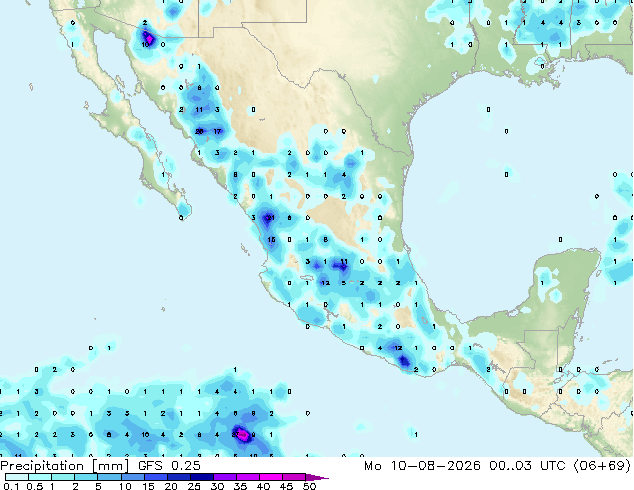Click the "Mo 10-08-2026" date text
The width and height of the screenshot is (634, 490).
(423, 466)
